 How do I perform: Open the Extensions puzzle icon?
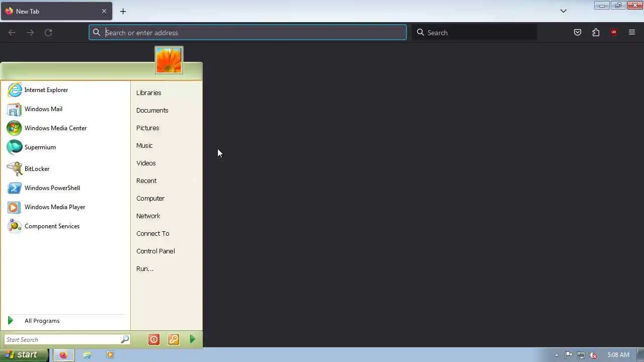click(x=596, y=33)
